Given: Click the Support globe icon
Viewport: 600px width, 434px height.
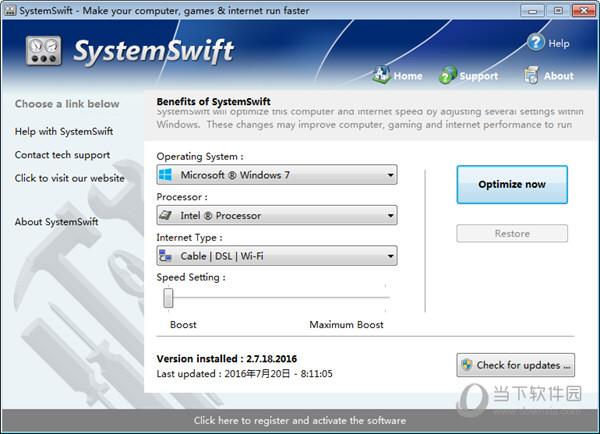Looking at the screenshot, I should click(448, 75).
